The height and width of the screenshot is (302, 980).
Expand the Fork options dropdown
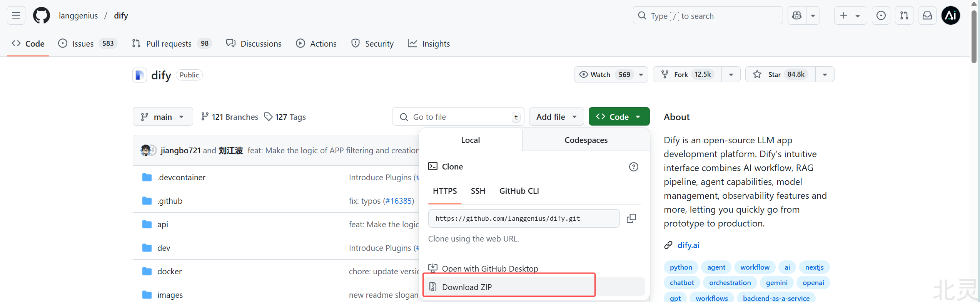[731, 74]
